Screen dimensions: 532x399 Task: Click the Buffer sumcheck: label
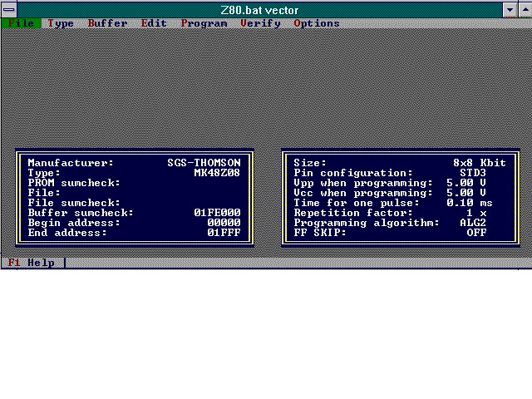pyautogui.click(x=81, y=213)
